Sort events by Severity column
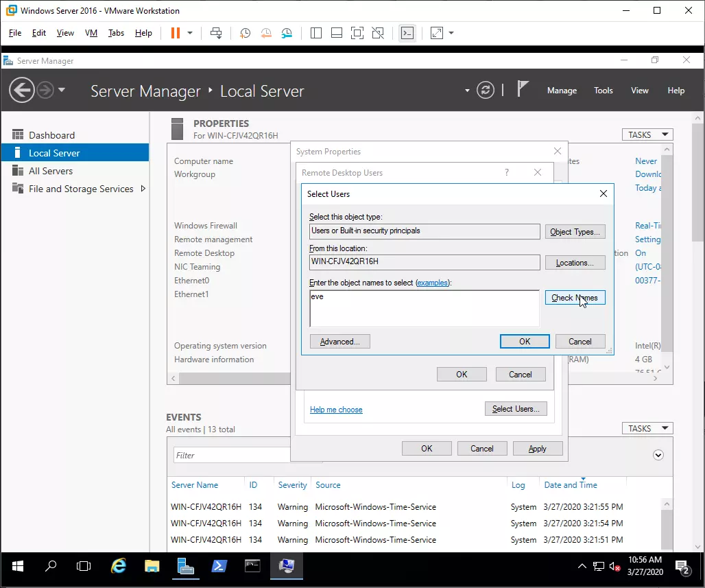This screenshot has height=588, width=705. click(x=292, y=485)
